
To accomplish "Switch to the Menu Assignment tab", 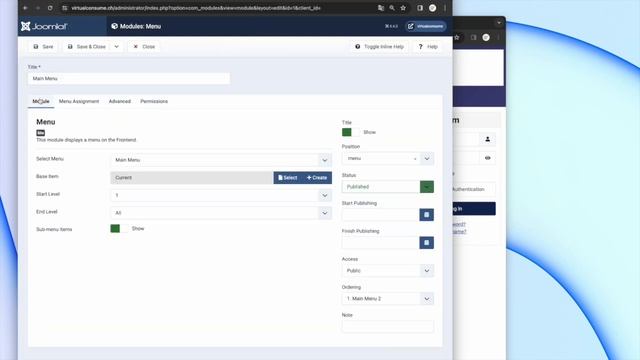I will (x=79, y=101).
